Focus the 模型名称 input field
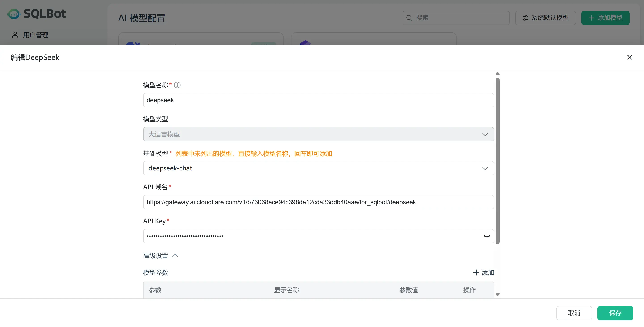Viewport: 644px width, 327px height. coord(318,100)
